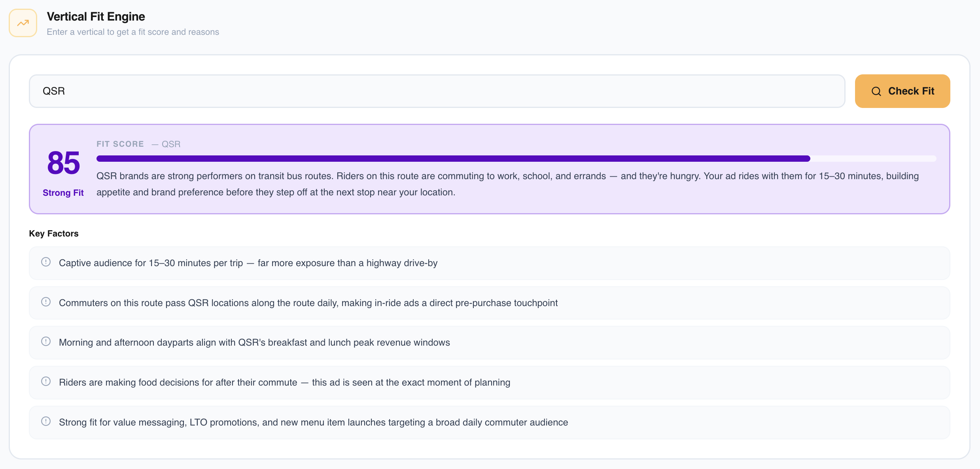Select the Captive audience for 15–30 minutes factor

490,263
